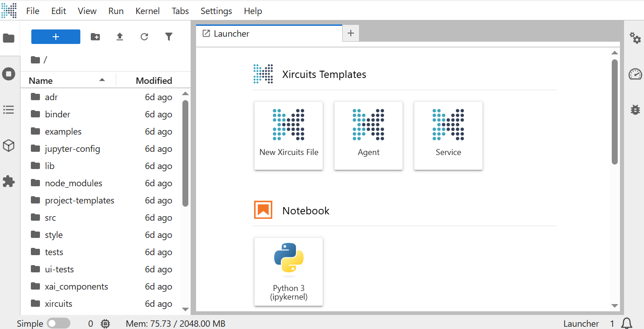The height and width of the screenshot is (329, 644).
Task: Open the property inspector gears icon
Action: coord(635,38)
